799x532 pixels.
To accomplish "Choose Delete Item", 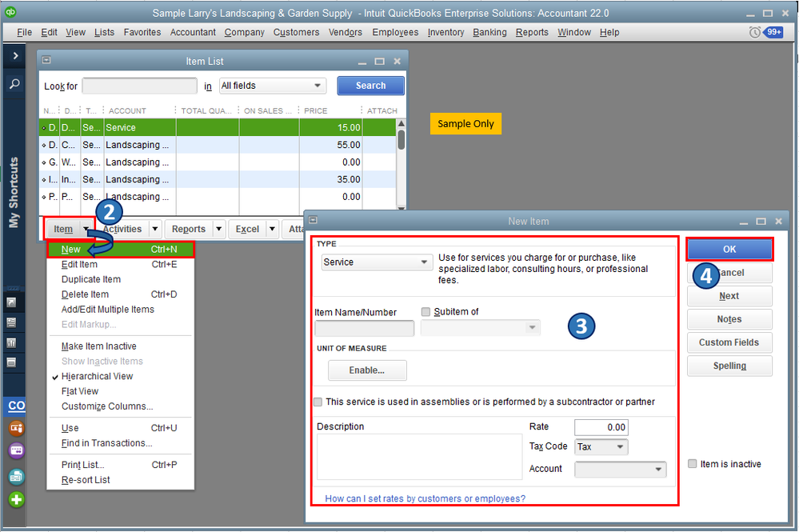I will pos(120,294).
